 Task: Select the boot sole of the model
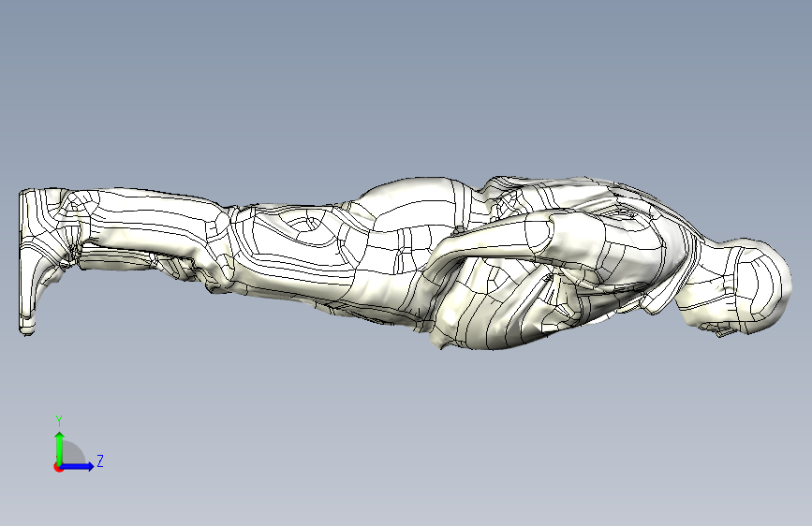click(x=22, y=262)
